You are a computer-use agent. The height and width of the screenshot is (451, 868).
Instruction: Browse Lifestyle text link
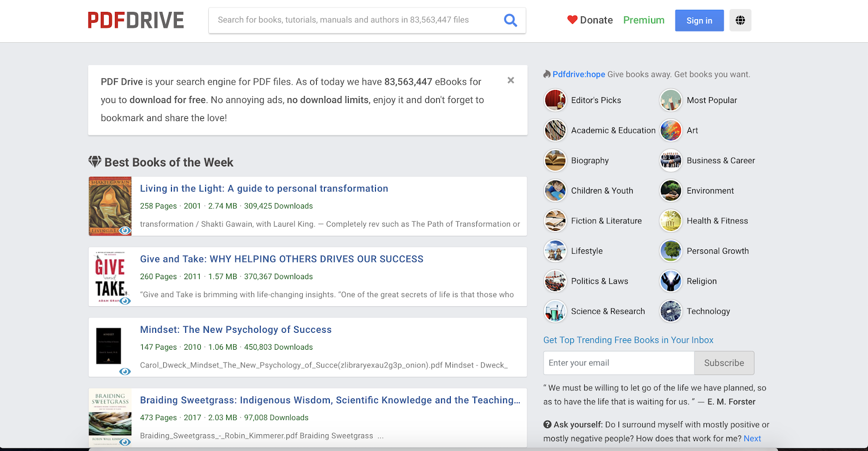click(586, 251)
